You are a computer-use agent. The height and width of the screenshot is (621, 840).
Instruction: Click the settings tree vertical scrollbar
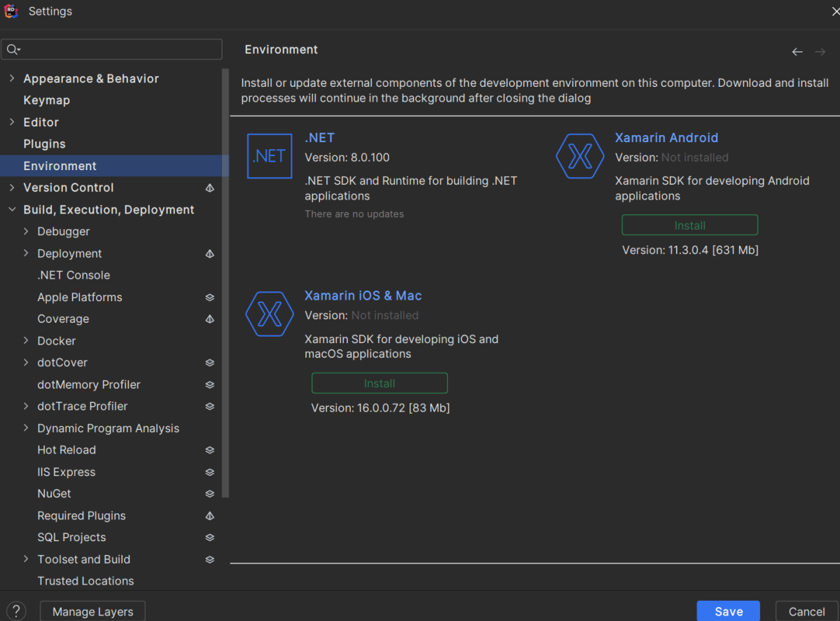[x=225, y=284]
